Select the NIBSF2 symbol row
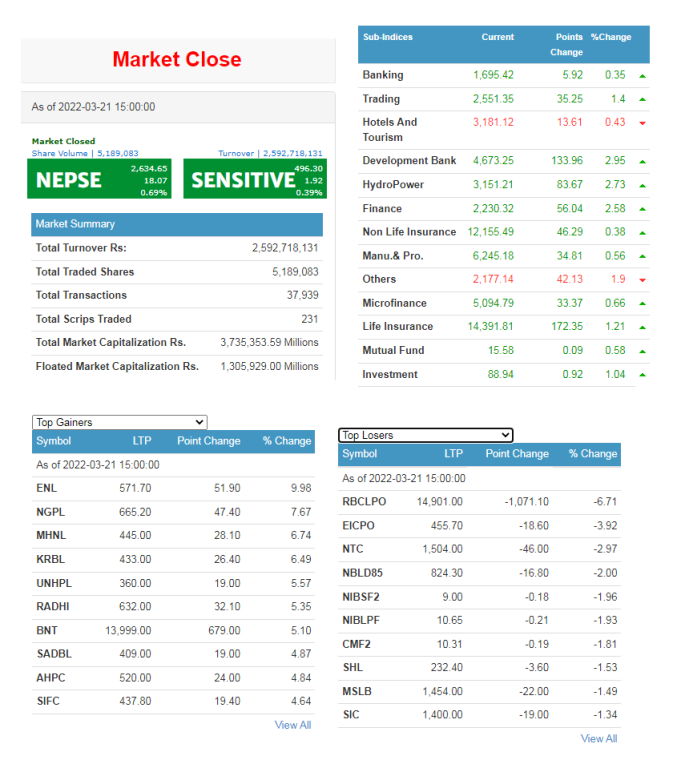The height and width of the screenshot is (768, 677). coord(480,597)
